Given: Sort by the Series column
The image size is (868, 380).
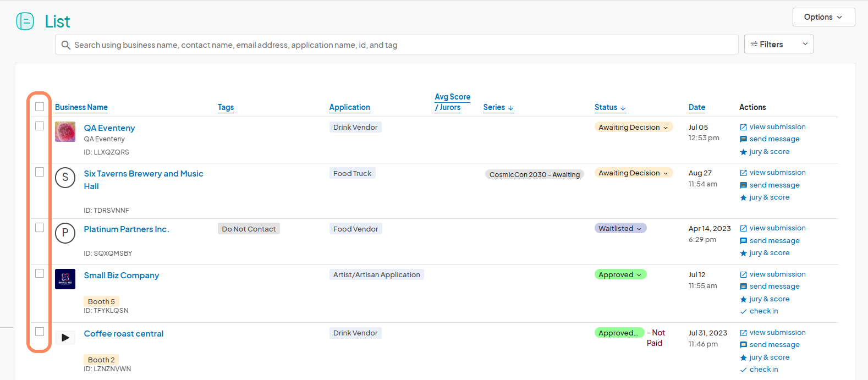Looking at the screenshot, I should pos(498,107).
